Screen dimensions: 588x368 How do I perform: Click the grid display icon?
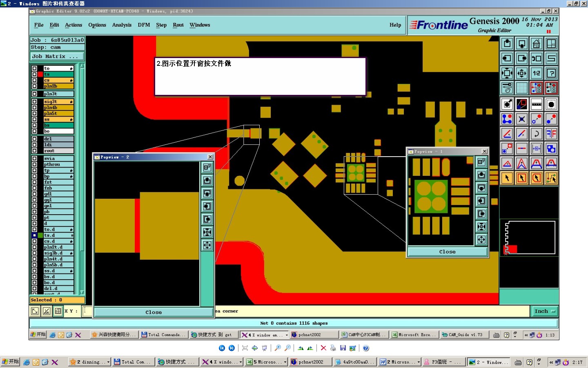[521, 88]
